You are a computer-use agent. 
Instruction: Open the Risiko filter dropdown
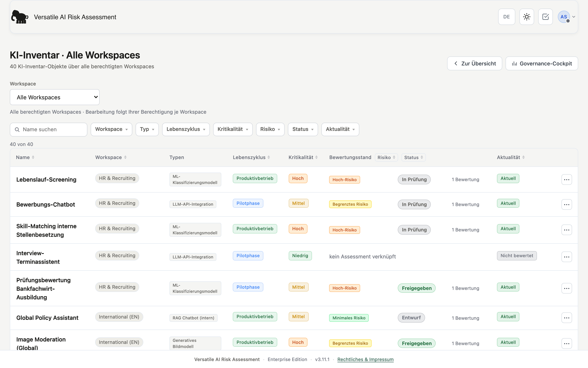(x=270, y=129)
